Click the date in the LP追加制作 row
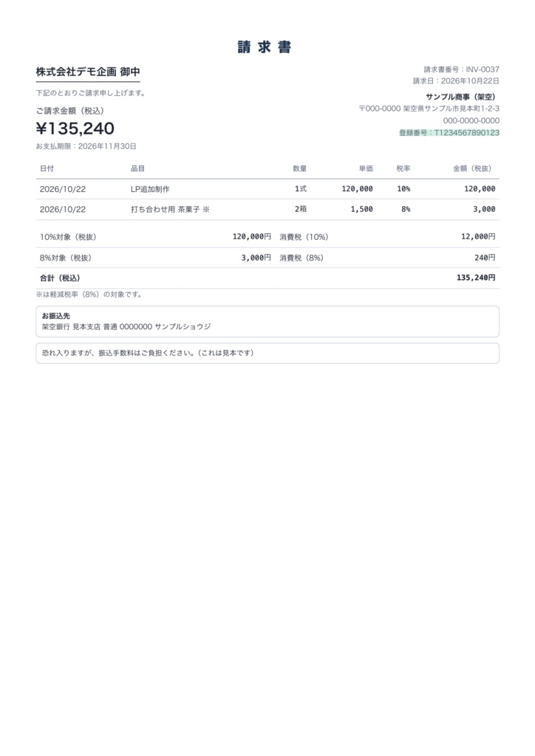The image size is (535, 756). coord(63,189)
